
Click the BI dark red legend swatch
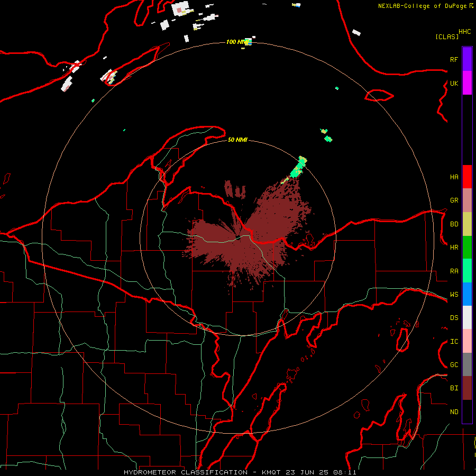coord(467,388)
